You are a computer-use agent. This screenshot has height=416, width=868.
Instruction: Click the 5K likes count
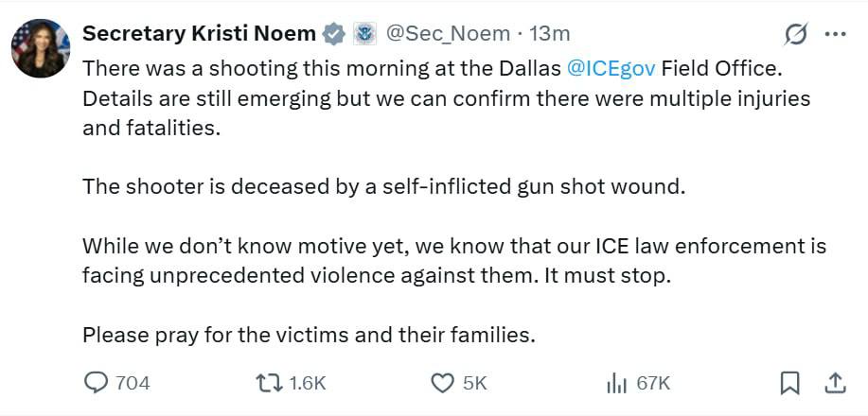click(x=474, y=383)
